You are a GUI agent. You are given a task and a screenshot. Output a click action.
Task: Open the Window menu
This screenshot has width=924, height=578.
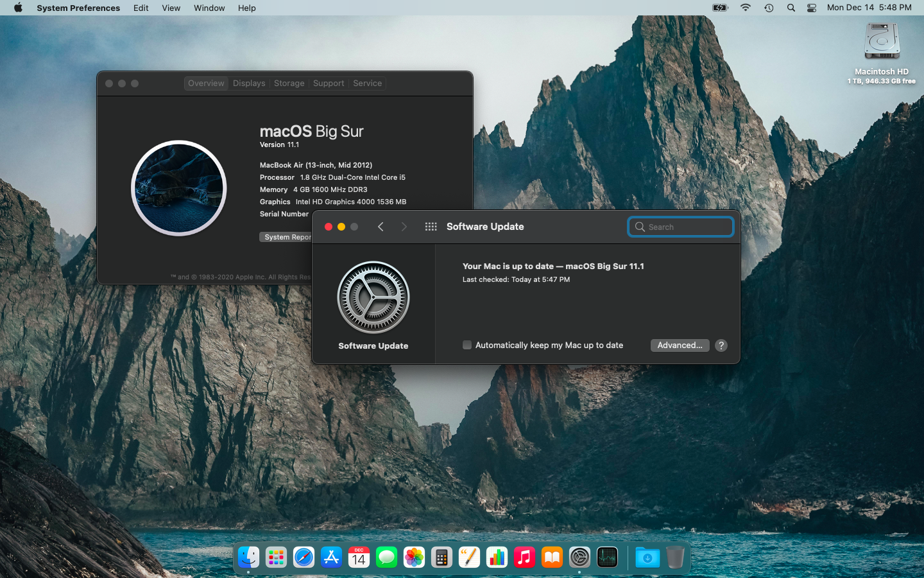click(x=209, y=8)
